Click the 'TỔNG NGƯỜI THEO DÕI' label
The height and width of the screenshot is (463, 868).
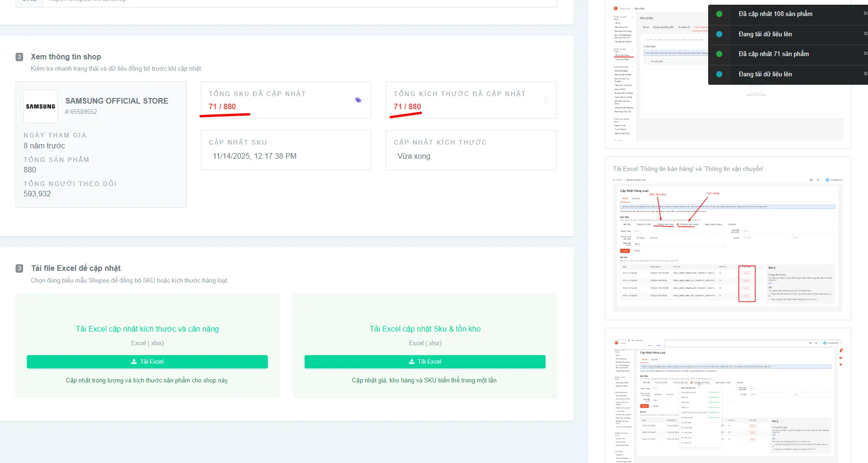pos(70,184)
